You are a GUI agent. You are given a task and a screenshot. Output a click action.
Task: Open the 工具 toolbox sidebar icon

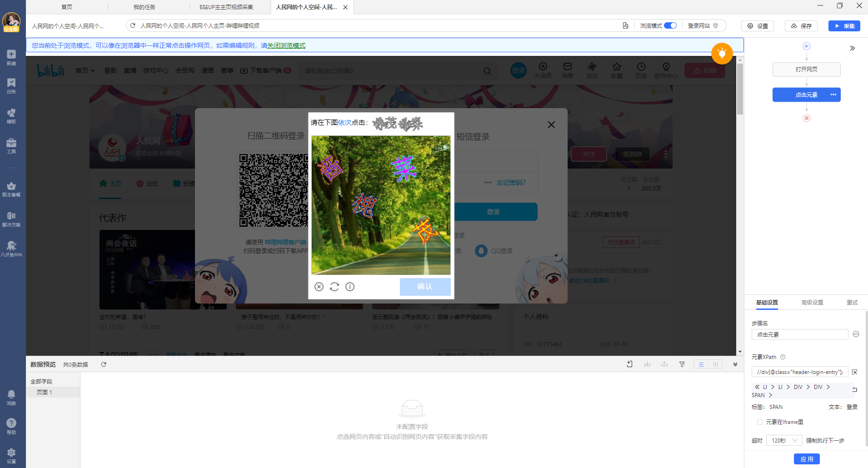pos(11,146)
